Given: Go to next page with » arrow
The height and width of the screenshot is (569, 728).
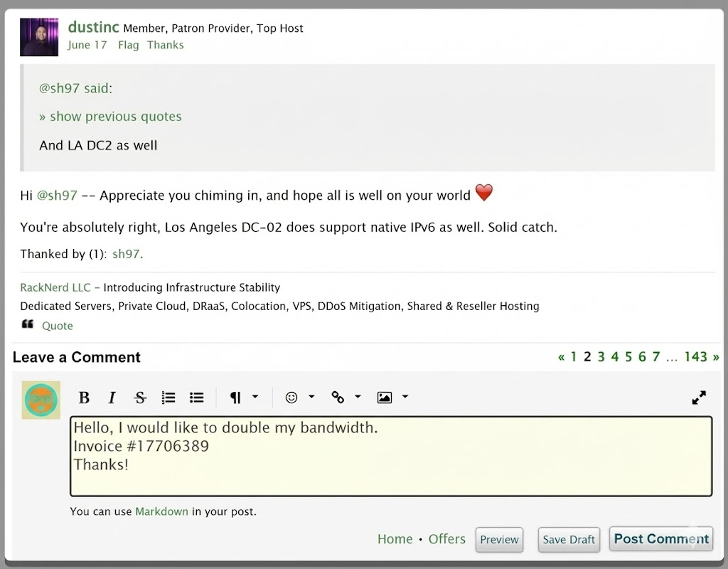Looking at the screenshot, I should point(715,357).
